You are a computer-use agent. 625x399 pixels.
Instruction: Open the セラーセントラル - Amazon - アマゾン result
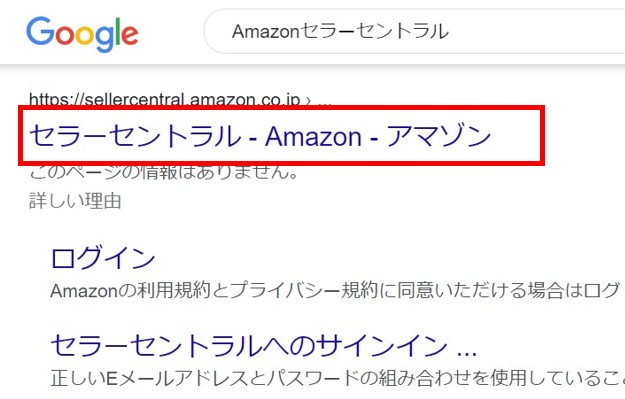click(260, 136)
